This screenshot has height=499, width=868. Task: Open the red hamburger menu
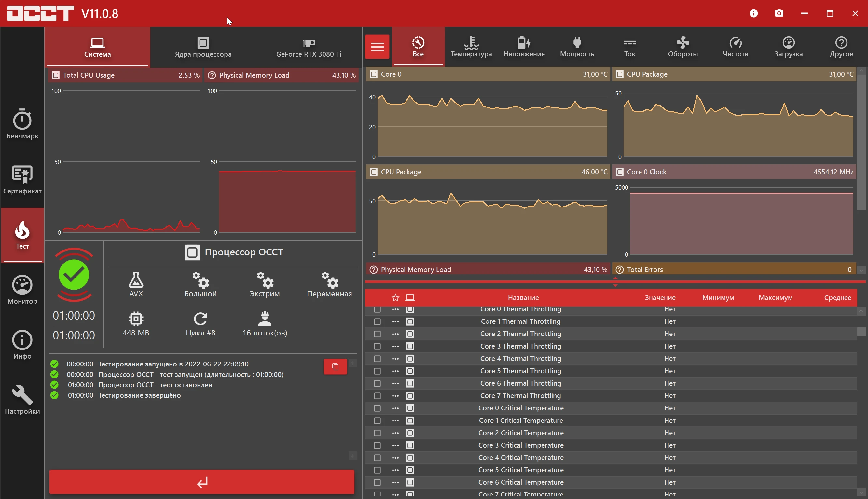click(x=377, y=46)
